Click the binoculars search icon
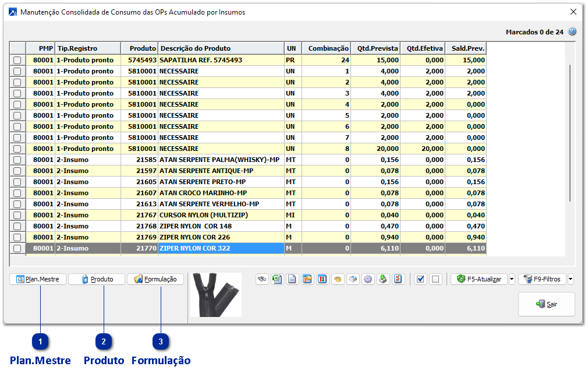The height and width of the screenshot is (377, 588). 262,279
